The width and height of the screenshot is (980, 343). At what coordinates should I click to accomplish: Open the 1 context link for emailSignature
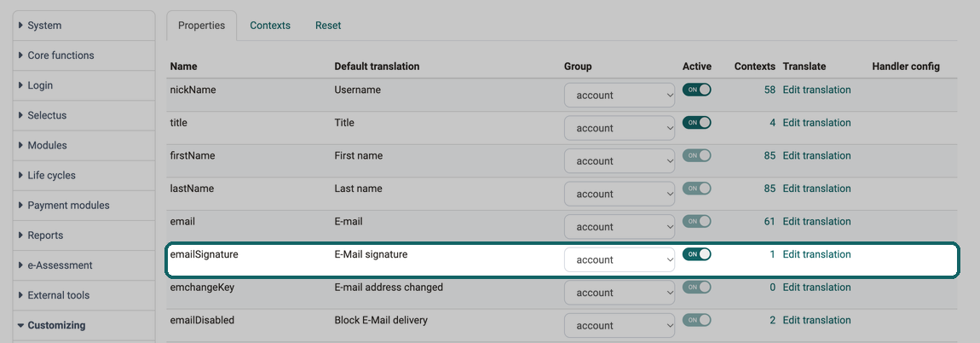[773, 254]
